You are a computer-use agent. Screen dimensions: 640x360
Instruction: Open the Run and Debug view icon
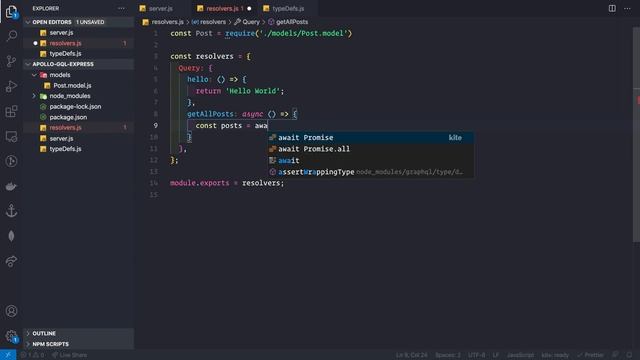(11, 86)
